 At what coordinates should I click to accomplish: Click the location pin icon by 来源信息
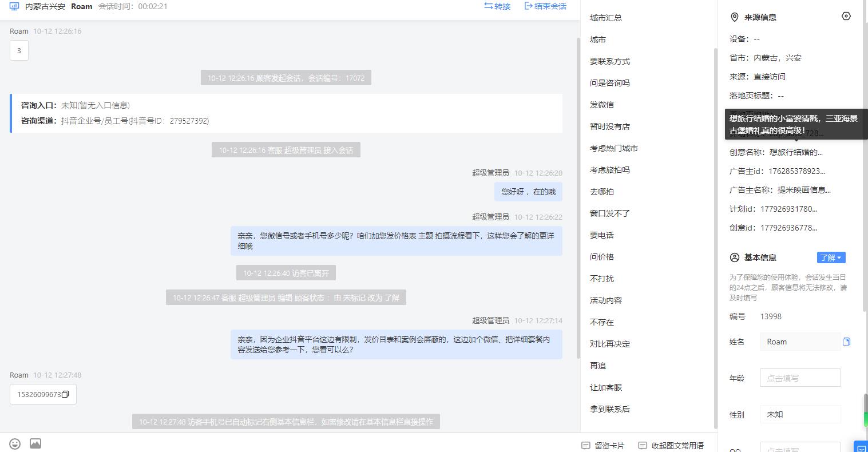click(735, 17)
